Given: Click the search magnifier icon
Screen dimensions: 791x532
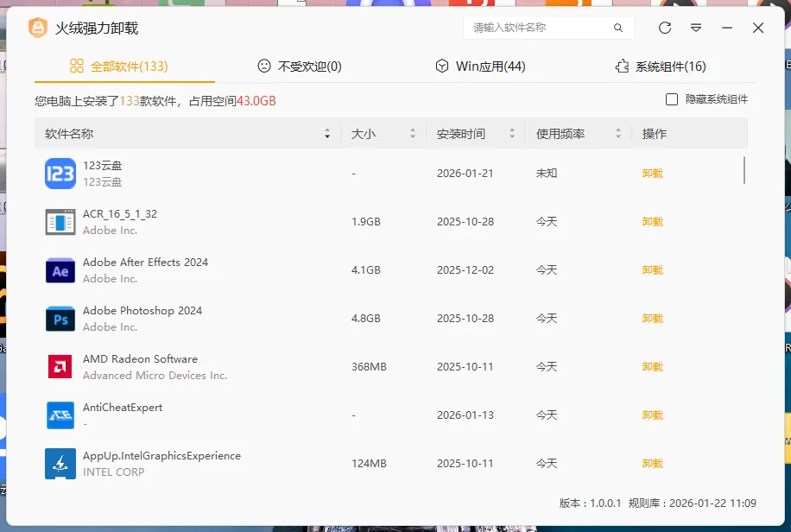Looking at the screenshot, I should (x=618, y=28).
